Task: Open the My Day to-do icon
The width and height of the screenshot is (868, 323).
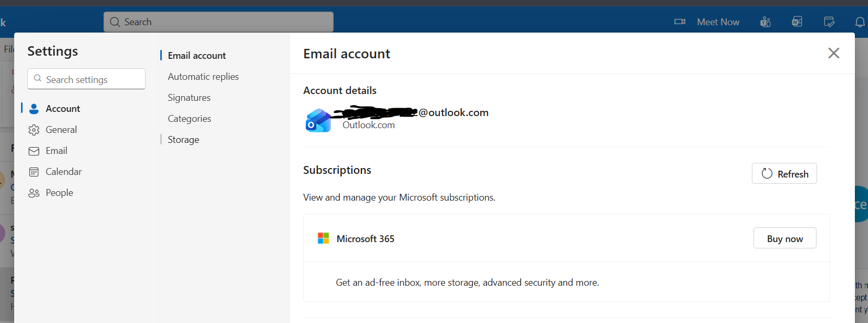Action: (x=829, y=22)
